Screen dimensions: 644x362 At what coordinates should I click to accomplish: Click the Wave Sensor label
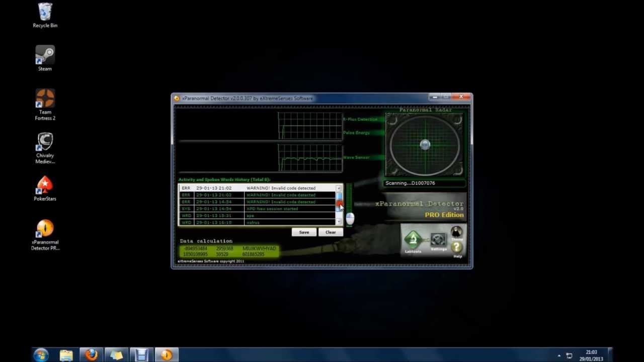[x=356, y=157]
